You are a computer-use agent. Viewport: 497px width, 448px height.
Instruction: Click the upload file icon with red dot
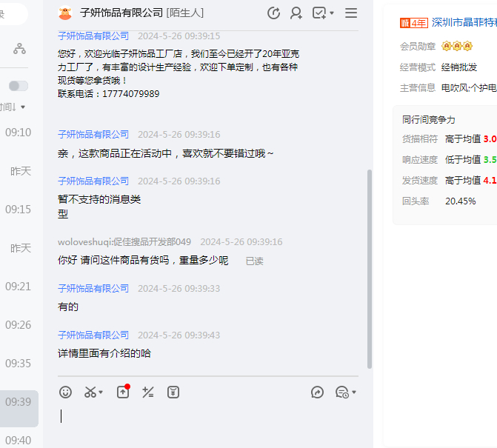[123, 392]
